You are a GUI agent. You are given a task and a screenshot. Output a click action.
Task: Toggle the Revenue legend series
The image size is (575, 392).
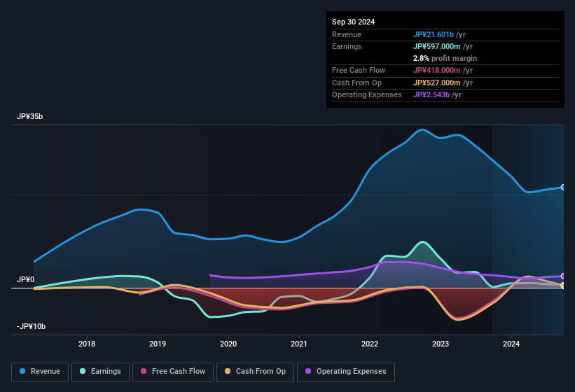pos(40,372)
